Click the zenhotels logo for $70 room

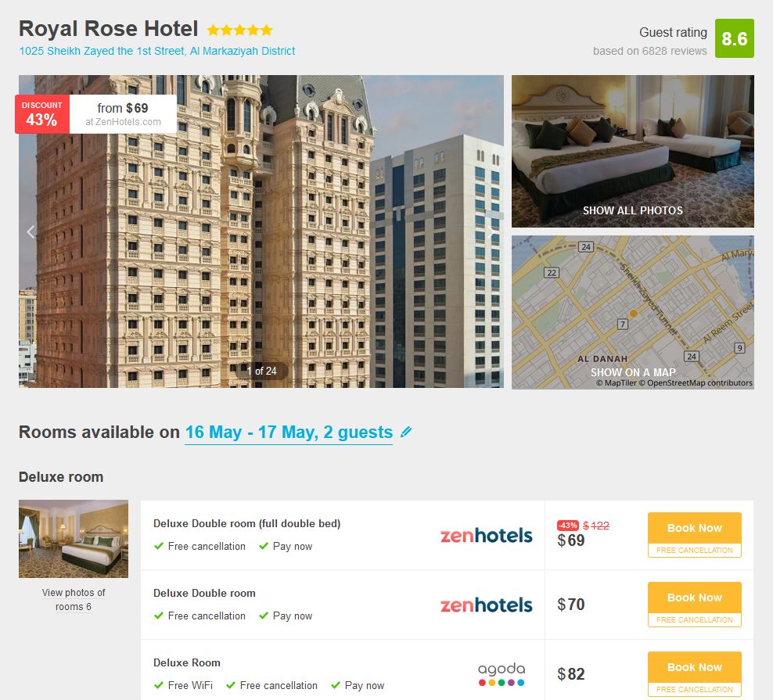coord(486,605)
